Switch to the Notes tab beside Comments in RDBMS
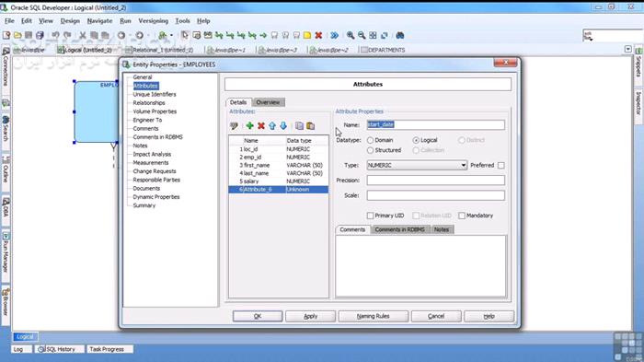Viewport: 644px width, 362px height. click(442, 229)
